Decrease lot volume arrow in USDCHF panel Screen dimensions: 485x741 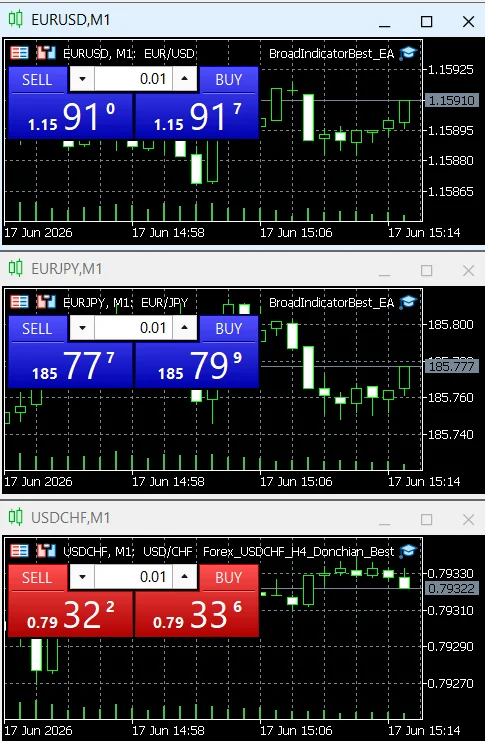point(82,577)
